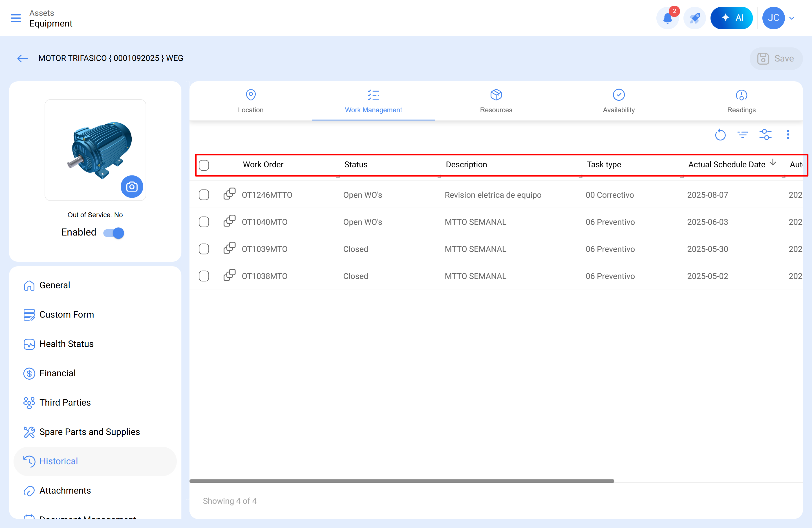The height and width of the screenshot is (528, 812).
Task: Open the filter icon on the work order table
Action: click(x=743, y=135)
